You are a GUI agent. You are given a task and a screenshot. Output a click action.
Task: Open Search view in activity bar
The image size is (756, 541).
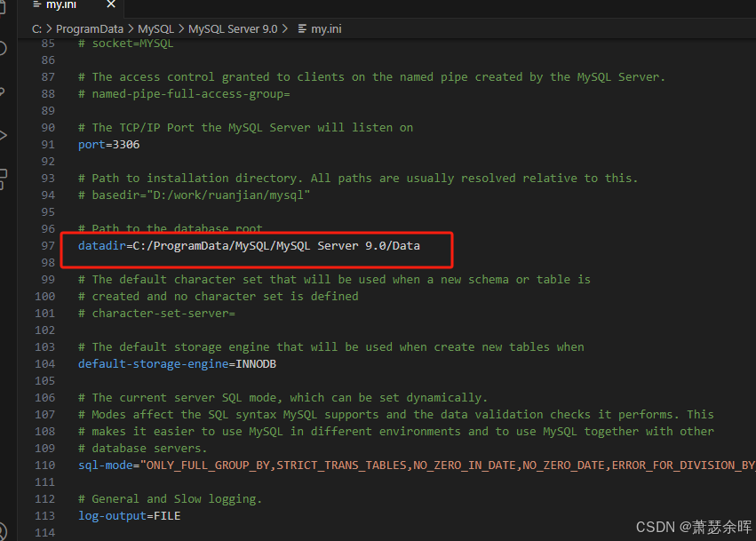4,48
